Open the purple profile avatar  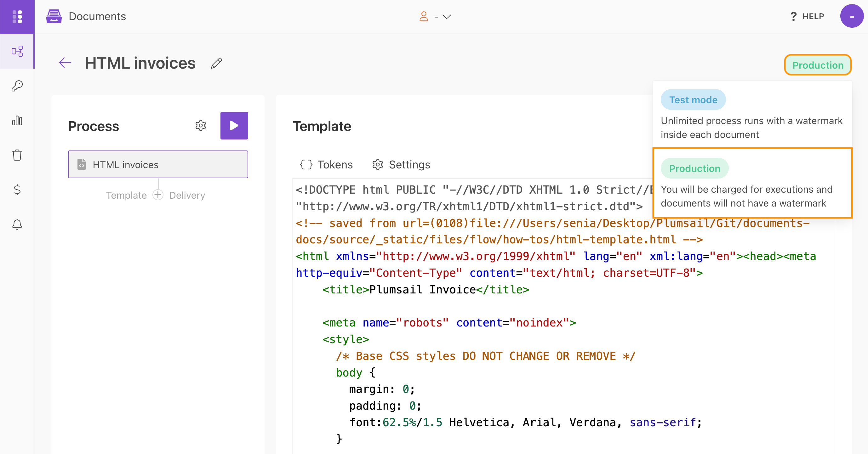point(852,16)
